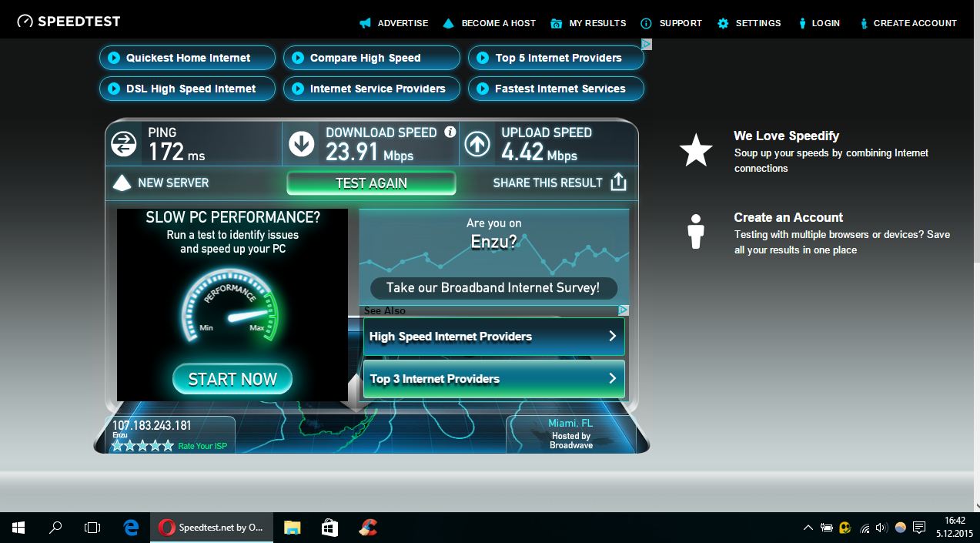Click the person icon beside Create an Account
The image size is (980, 543).
(x=696, y=232)
